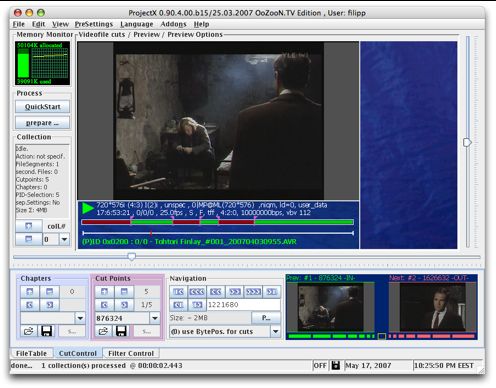The height and width of the screenshot is (388, 496).
Task: Select the Prev #1 876324 -IN- thumbnail
Action: tap(331, 307)
